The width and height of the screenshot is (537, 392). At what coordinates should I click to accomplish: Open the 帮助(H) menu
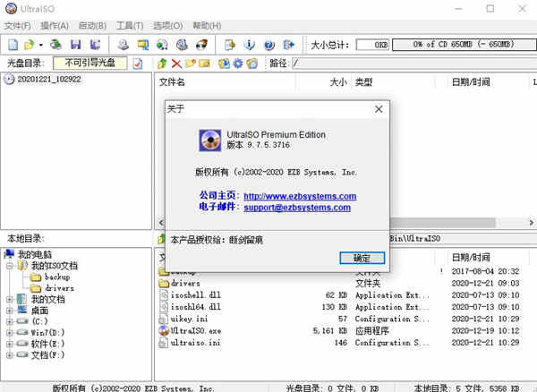point(207,26)
